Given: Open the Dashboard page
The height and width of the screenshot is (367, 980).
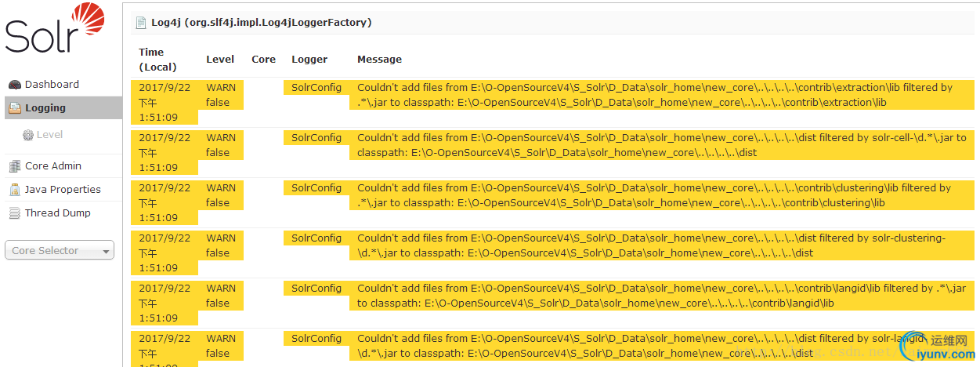Looking at the screenshot, I should pyautogui.click(x=52, y=85).
